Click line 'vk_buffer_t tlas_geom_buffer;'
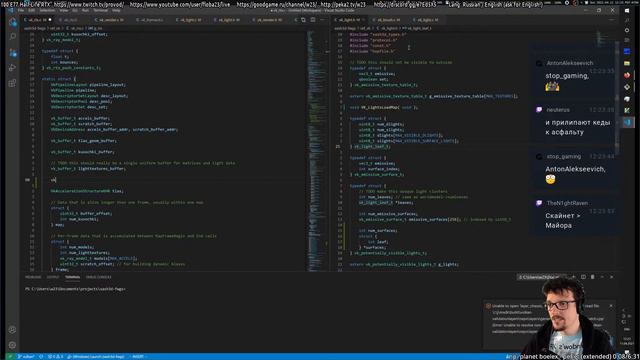 pos(84,140)
